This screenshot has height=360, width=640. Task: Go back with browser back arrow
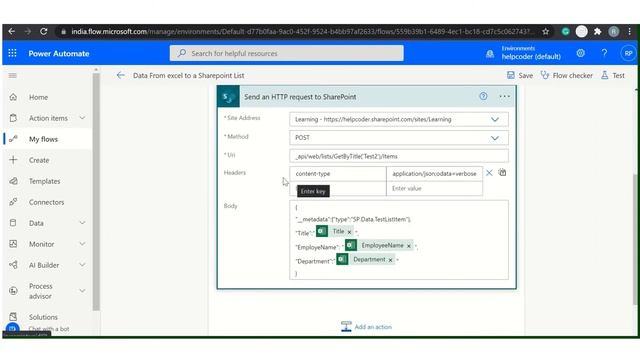11,31
